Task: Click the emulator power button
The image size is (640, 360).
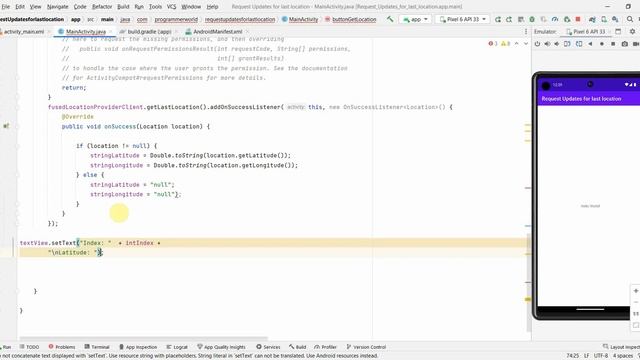Action: coord(537,44)
